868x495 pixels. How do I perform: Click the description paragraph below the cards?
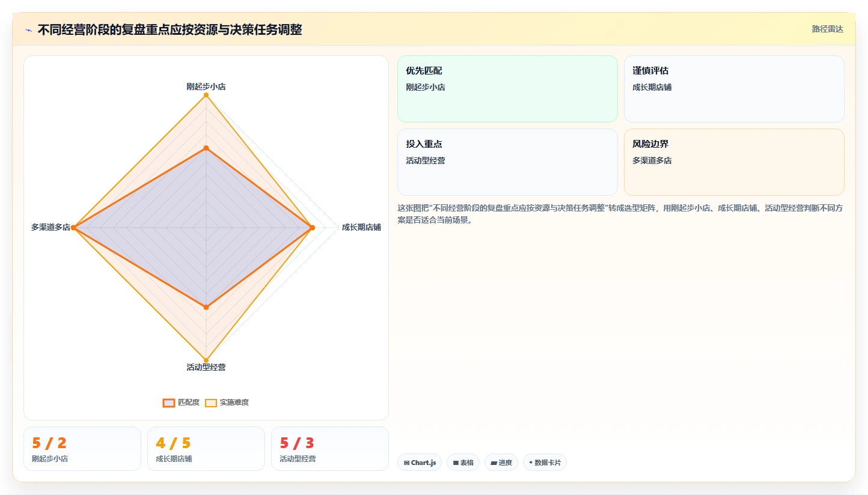620,214
